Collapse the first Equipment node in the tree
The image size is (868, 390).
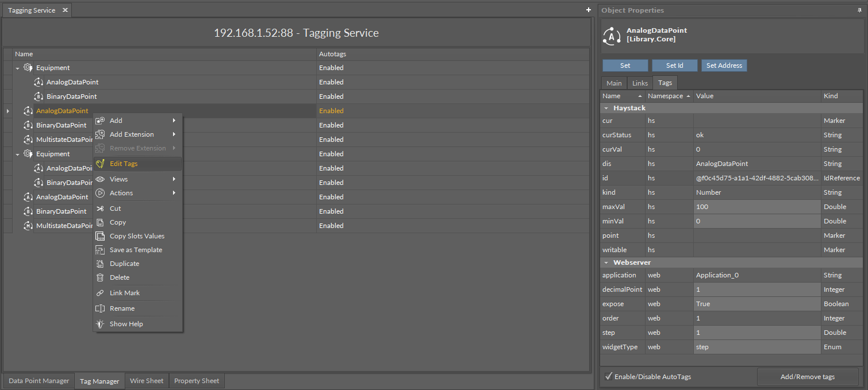coord(18,67)
